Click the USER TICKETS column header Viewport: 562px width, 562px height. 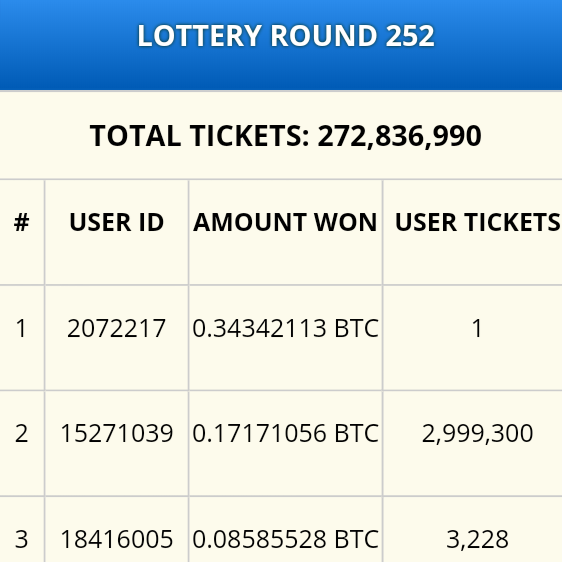pos(477,222)
